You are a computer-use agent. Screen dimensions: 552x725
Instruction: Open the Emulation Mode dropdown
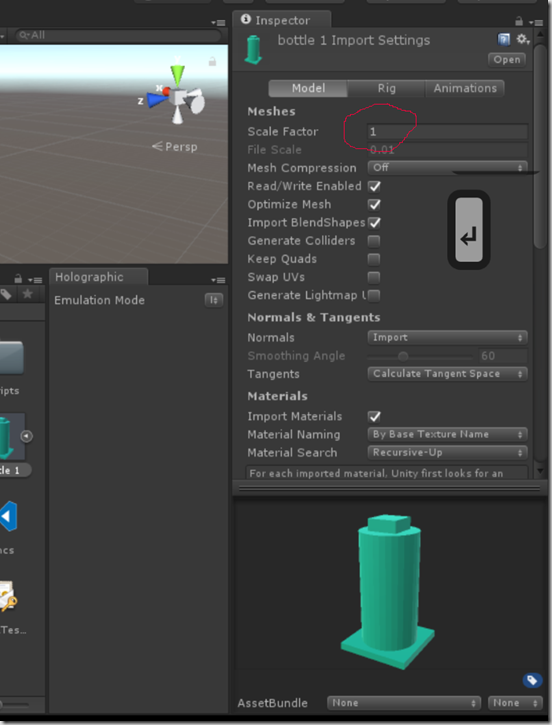(214, 300)
